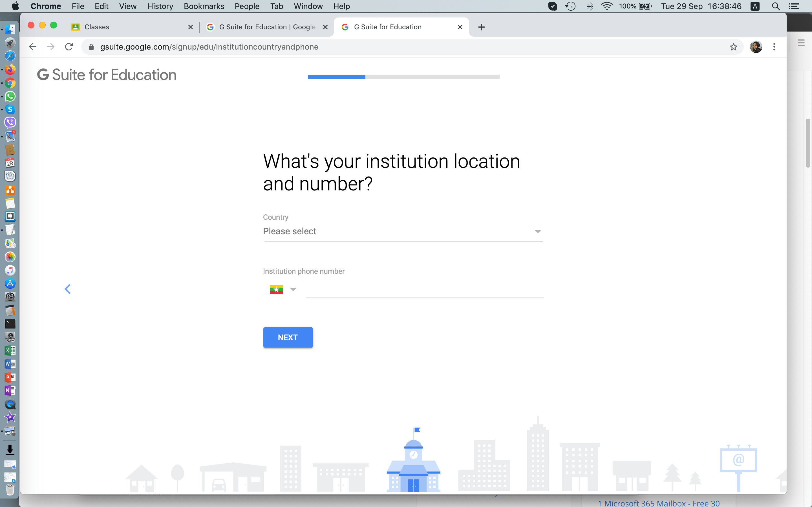Open the Bookmarks menu
This screenshot has width=812, height=507.
(204, 6)
